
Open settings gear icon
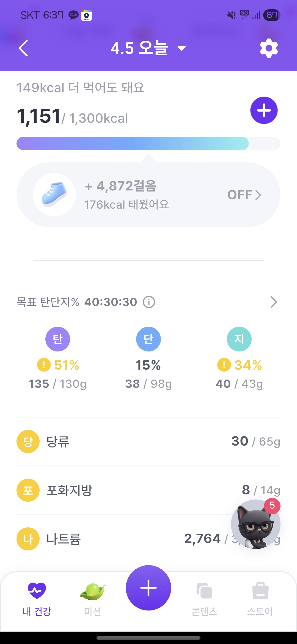[x=269, y=48]
